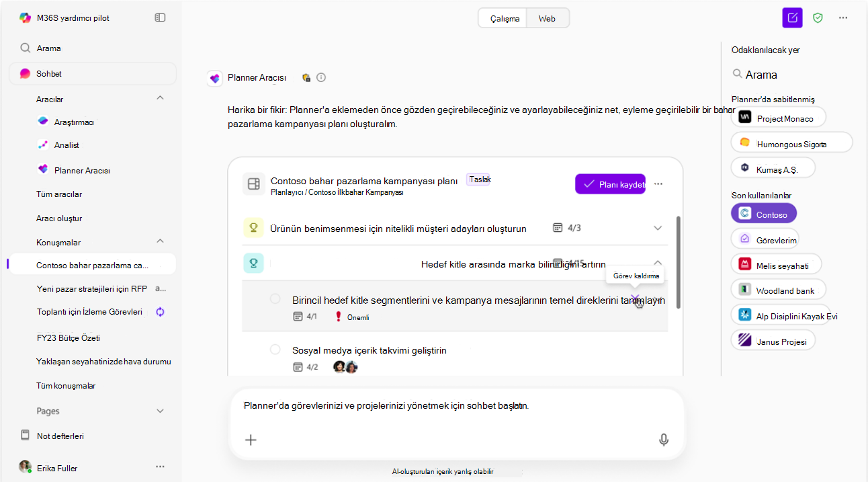Viewport: 868px width, 482px height.
Task: Open Sohbet chat
Action: click(93, 73)
